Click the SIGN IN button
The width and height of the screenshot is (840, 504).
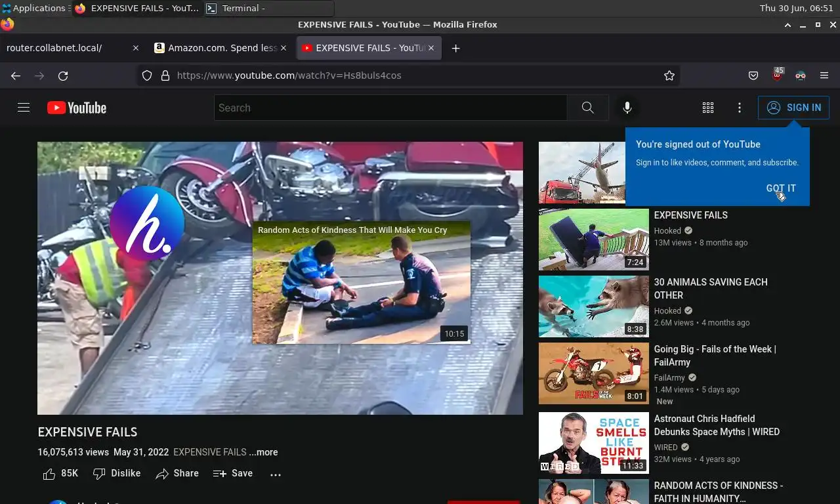click(x=793, y=108)
